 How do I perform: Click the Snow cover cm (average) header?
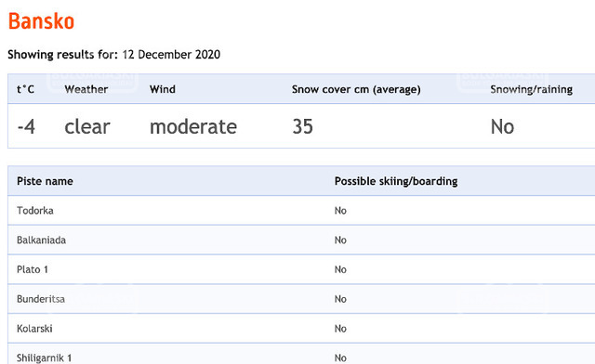click(356, 89)
